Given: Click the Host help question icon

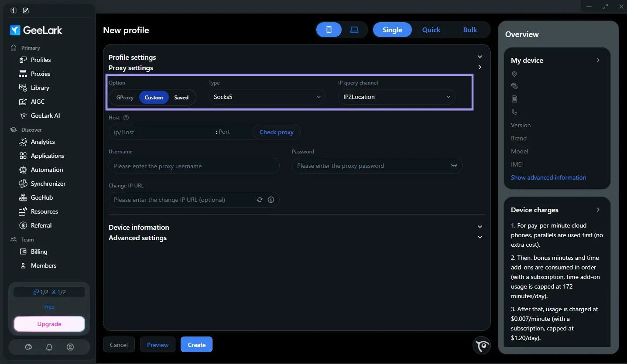Looking at the screenshot, I should click(126, 118).
